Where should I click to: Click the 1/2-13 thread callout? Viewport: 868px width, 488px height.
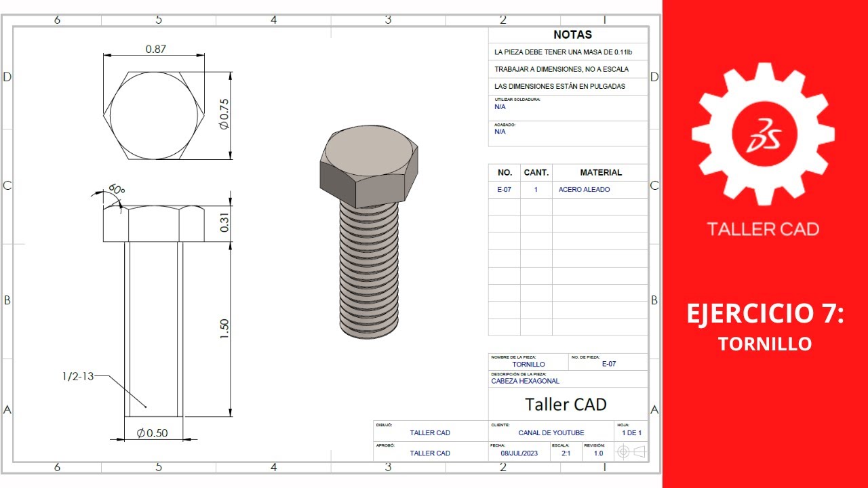coord(77,377)
